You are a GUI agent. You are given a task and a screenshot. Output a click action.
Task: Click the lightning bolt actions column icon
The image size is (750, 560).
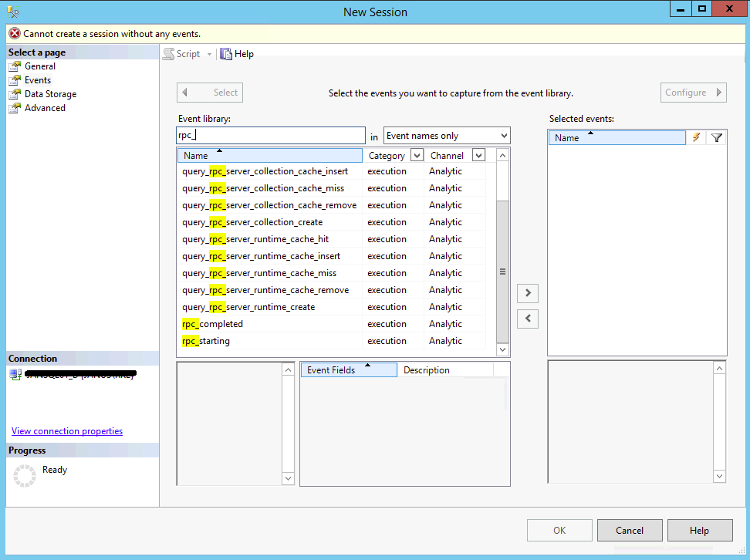pos(696,137)
